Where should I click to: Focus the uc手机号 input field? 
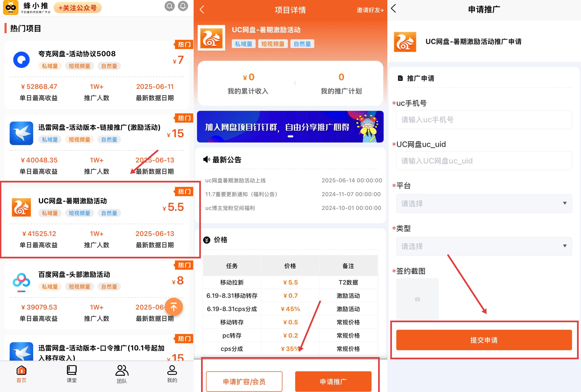[484, 120]
